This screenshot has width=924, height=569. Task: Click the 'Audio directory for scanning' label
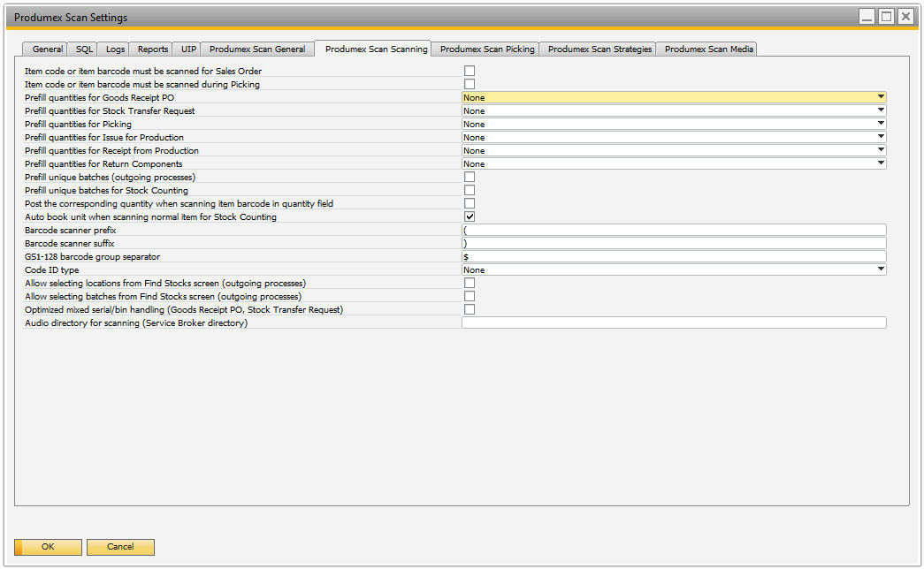point(136,322)
